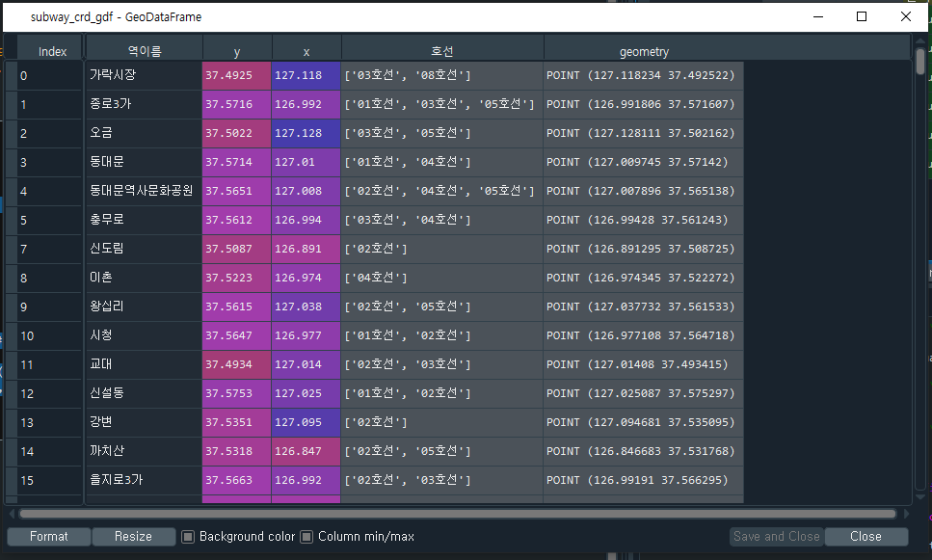Screen dimensions: 932x560
Task: Select the cell 교대
Action: 144,364
